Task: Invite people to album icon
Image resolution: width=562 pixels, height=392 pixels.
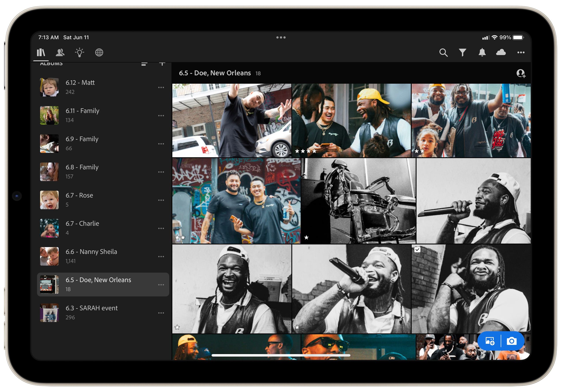Action: tap(521, 73)
